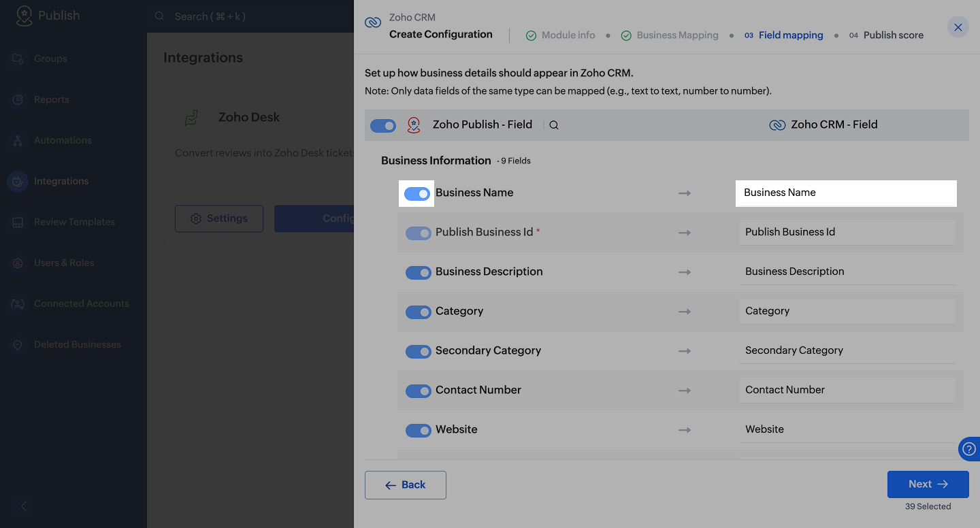
Task: Click the help question mark icon
Action: click(x=968, y=449)
